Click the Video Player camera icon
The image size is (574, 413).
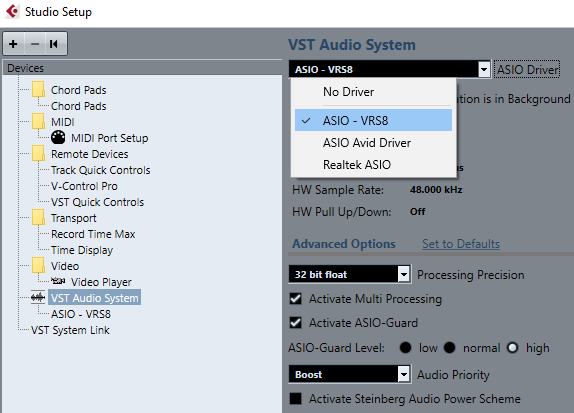coord(58,281)
